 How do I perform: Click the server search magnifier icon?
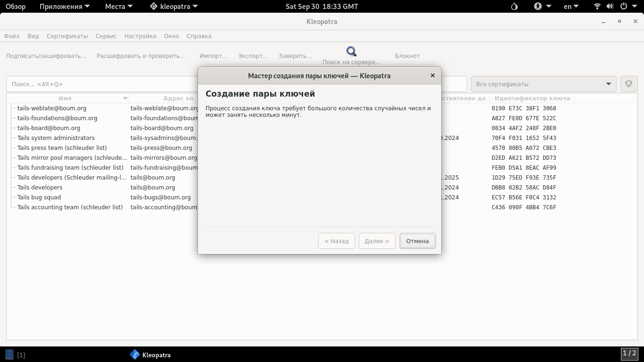pos(351,51)
